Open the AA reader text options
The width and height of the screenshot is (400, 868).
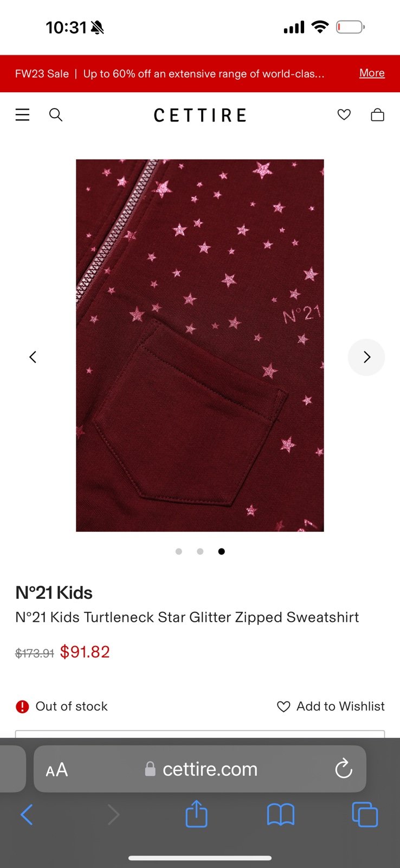pyautogui.click(x=57, y=769)
